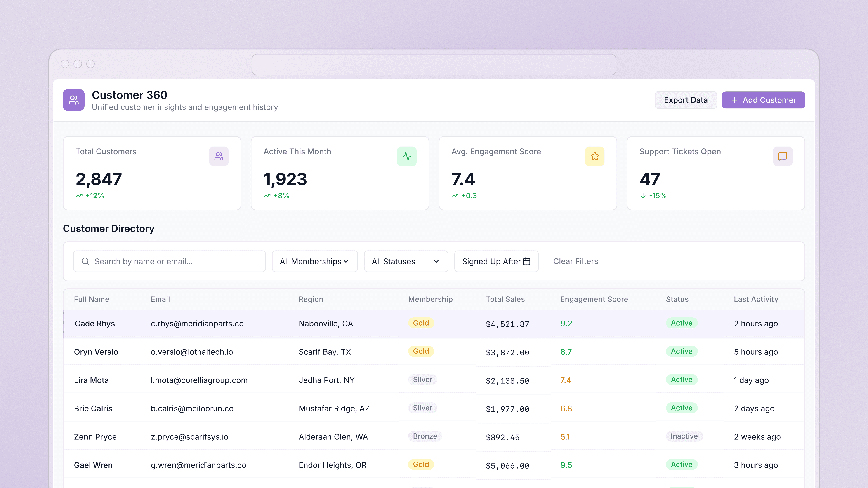Sort by Status column header

point(677,299)
